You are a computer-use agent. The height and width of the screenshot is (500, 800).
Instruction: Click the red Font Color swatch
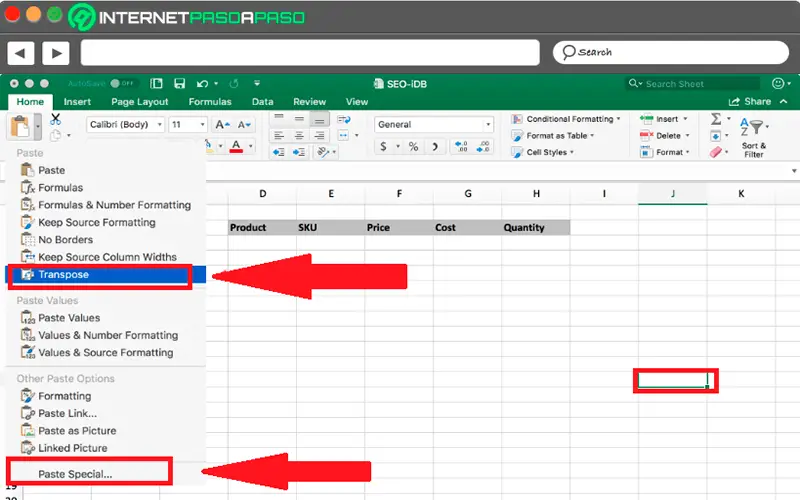click(x=236, y=146)
